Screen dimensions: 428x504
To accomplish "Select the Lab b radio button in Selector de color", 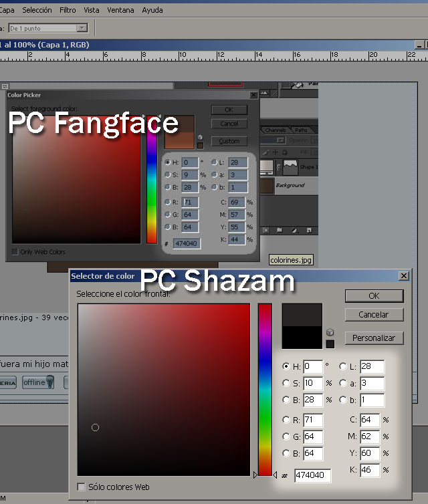I will [343, 400].
